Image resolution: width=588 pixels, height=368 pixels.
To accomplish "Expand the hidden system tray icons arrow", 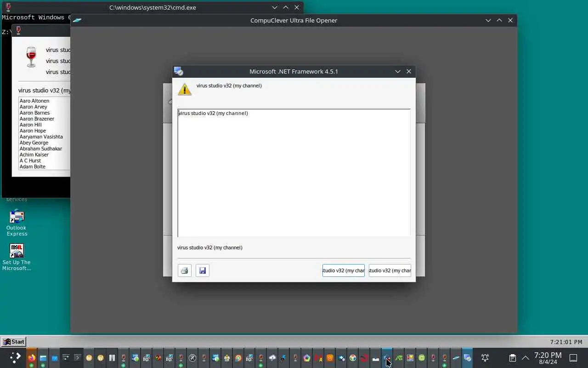I will tap(526, 357).
